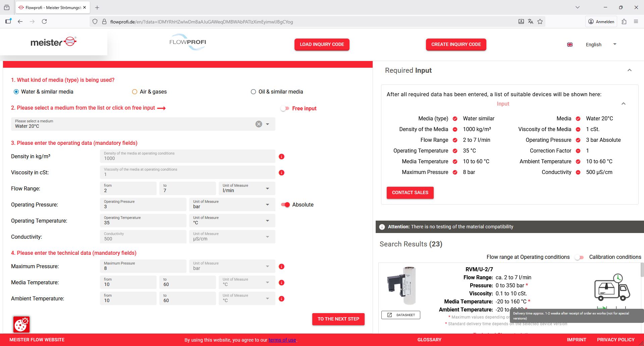Viewport: 644px width, 346px height.
Task: Open the Flow Range unit dropdown
Action: pos(246,188)
